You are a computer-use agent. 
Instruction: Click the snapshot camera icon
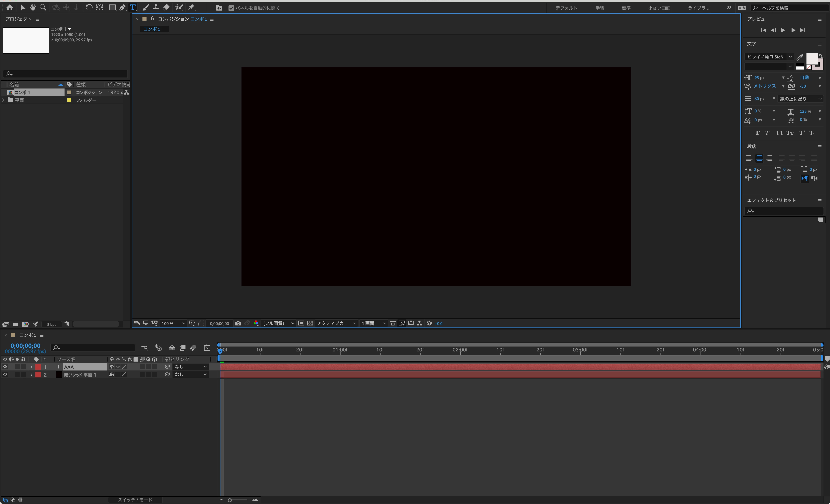[x=238, y=323]
